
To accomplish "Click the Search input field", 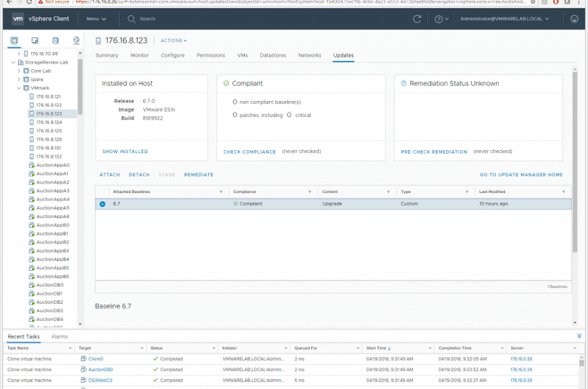I will (x=147, y=19).
